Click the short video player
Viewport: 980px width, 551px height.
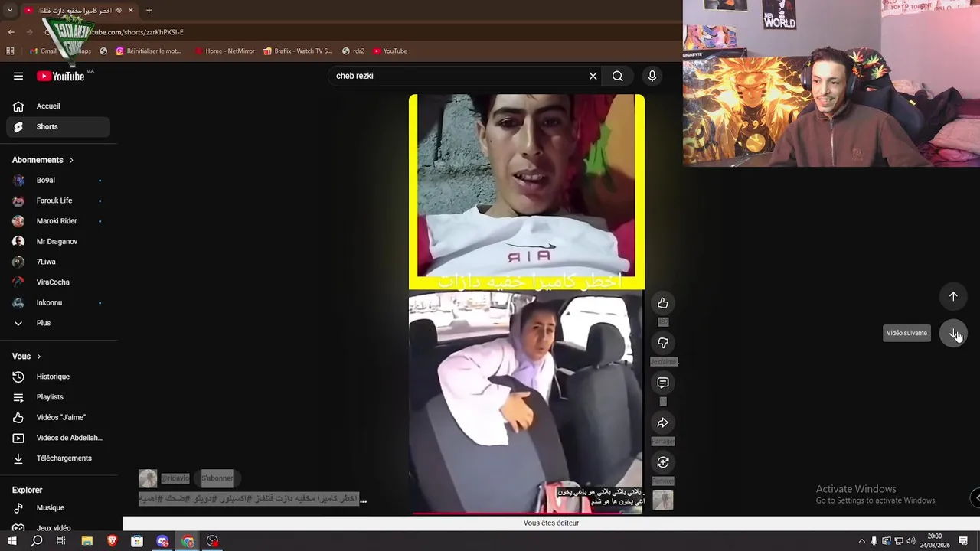(527, 304)
